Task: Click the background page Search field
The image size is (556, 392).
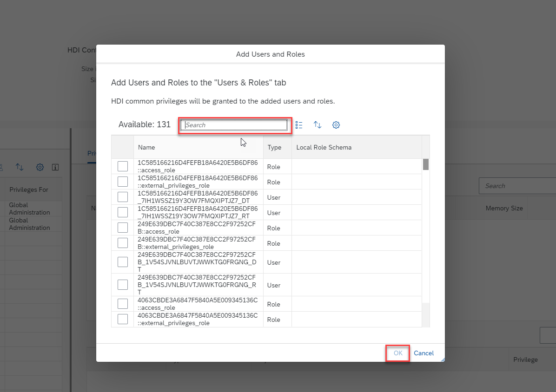Action: [x=517, y=186]
